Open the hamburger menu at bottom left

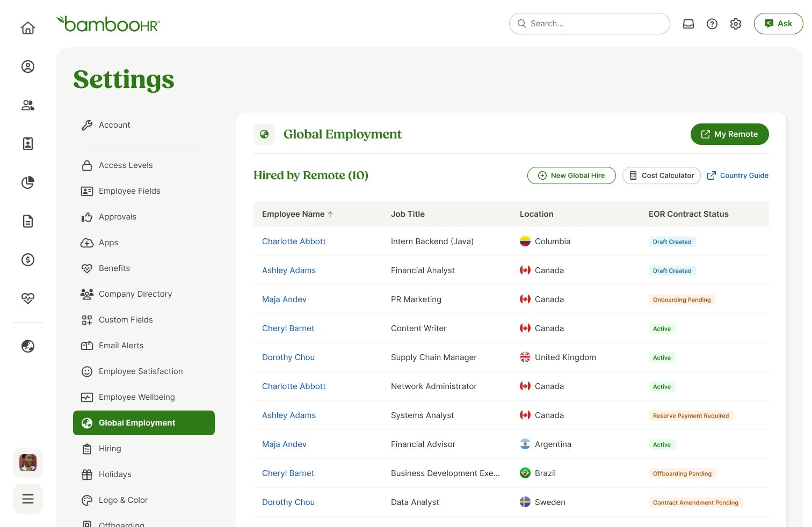(x=28, y=499)
